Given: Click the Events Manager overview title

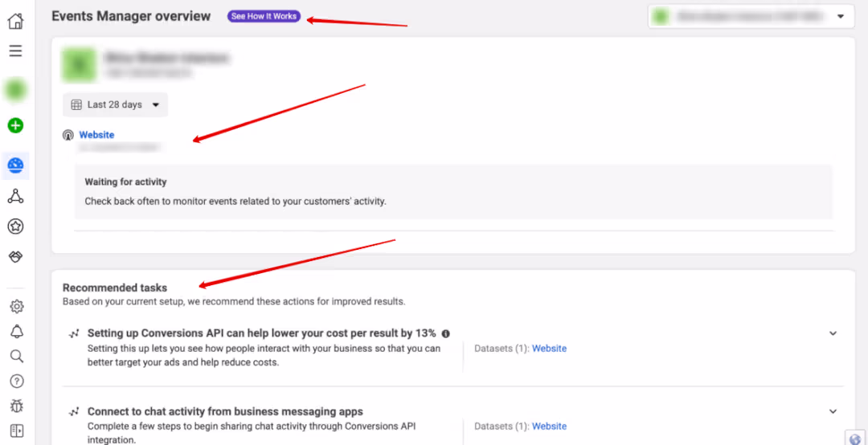Looking at the screenshot, I should (x=131, y=17).
